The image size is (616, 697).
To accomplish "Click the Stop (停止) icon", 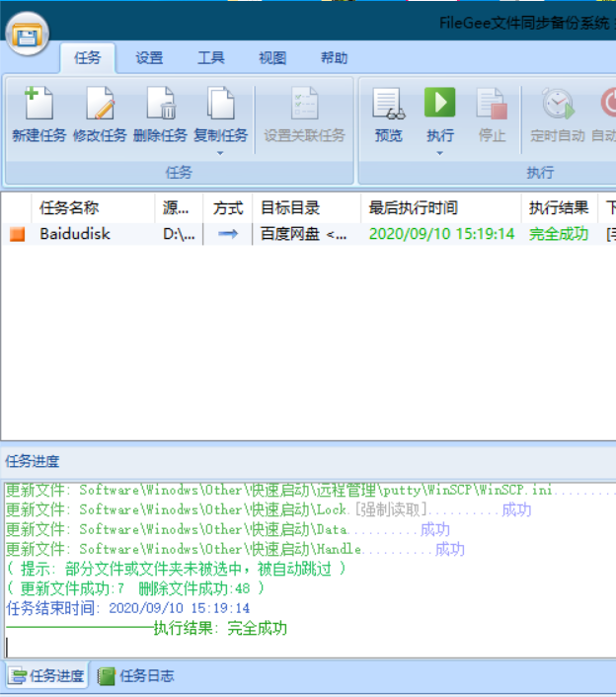I will pyautogui.click(x=492, y=105).
